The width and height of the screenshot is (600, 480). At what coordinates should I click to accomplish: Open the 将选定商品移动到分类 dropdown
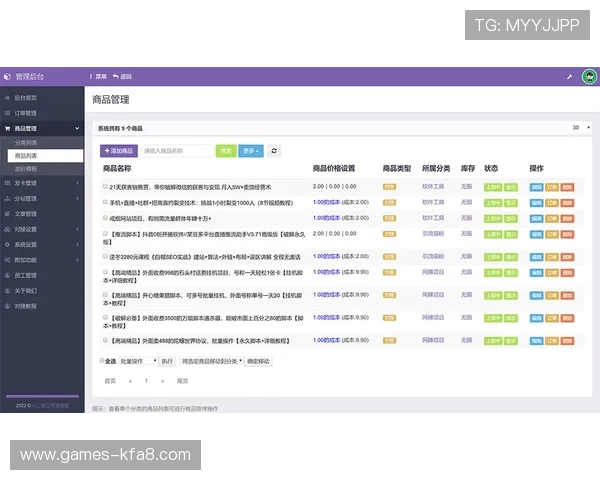(212, 361)
